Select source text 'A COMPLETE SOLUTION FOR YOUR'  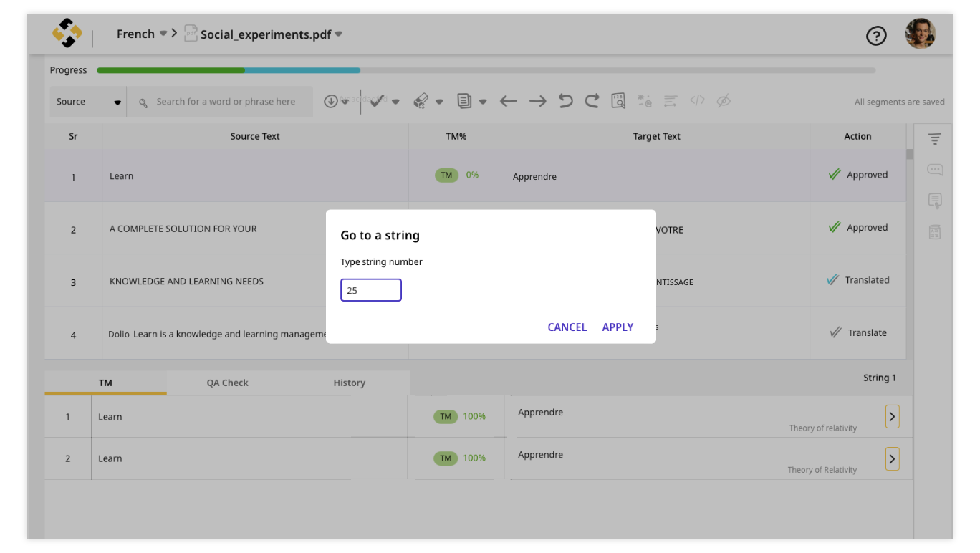(183, 229)
